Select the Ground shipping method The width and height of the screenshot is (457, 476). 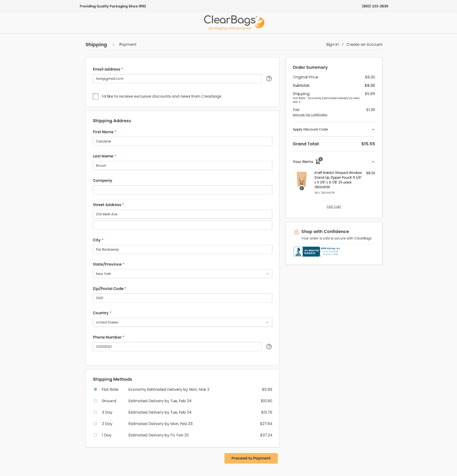point(95,401)
